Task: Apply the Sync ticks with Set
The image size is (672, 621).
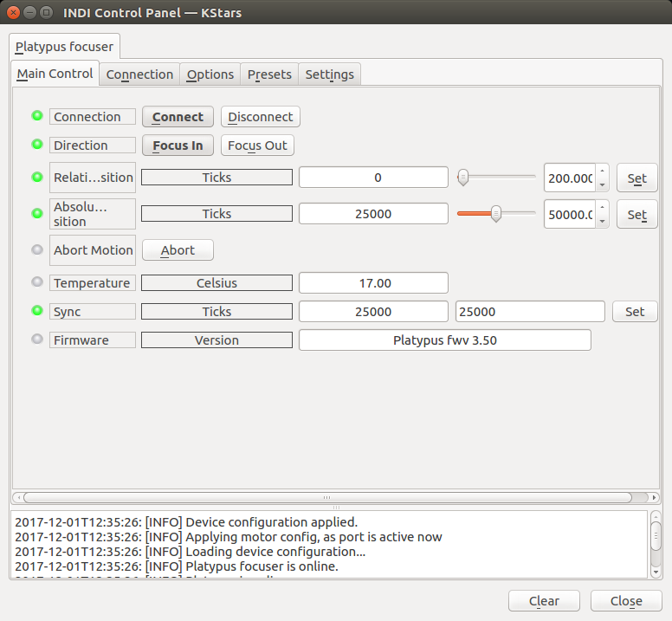Action: click(x=635, y=312)
